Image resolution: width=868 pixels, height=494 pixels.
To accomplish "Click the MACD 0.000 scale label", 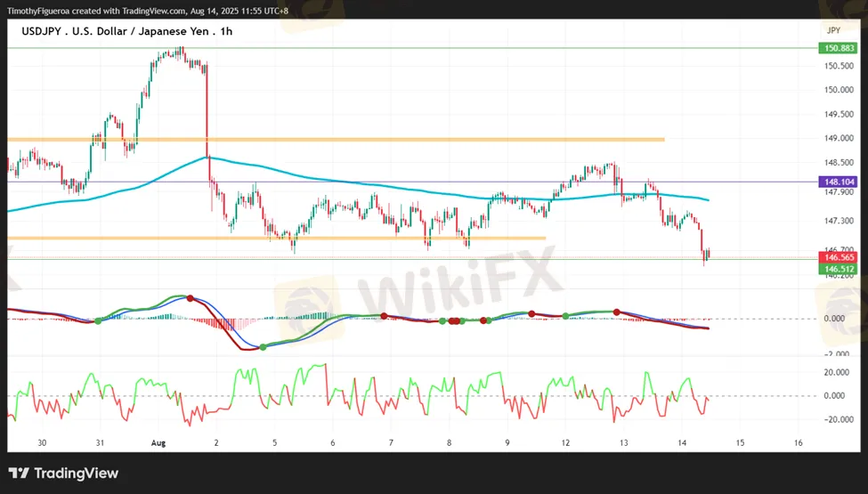I will [x=834, y=318].
